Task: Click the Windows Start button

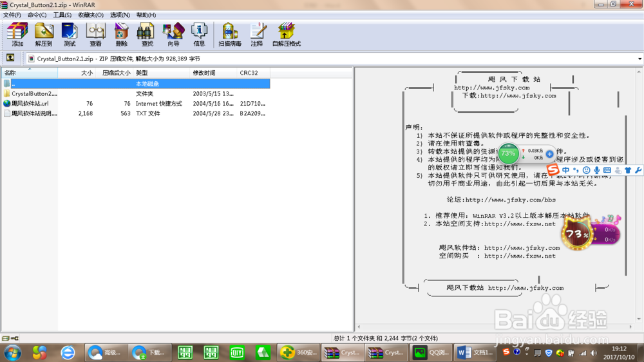Action: tap(13, 352)
